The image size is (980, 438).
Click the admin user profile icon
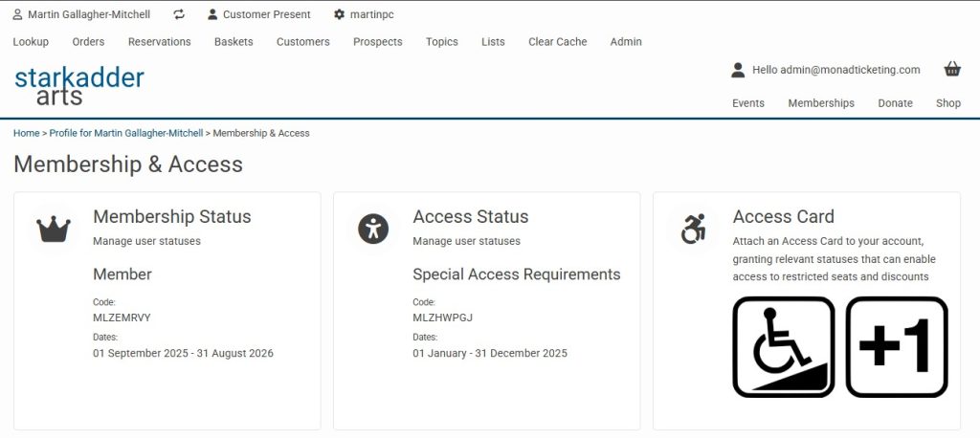738,70
